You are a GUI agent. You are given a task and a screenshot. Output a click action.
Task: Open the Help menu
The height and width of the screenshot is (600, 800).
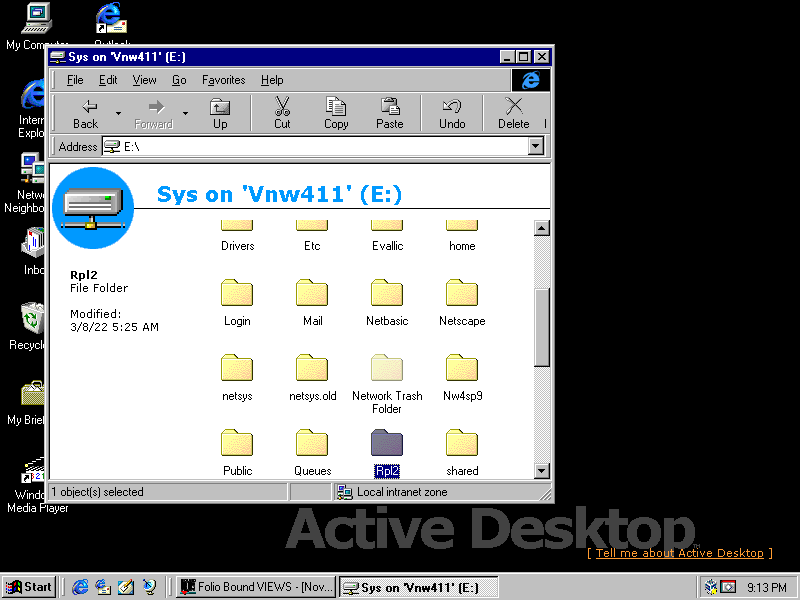pos(272,80)
